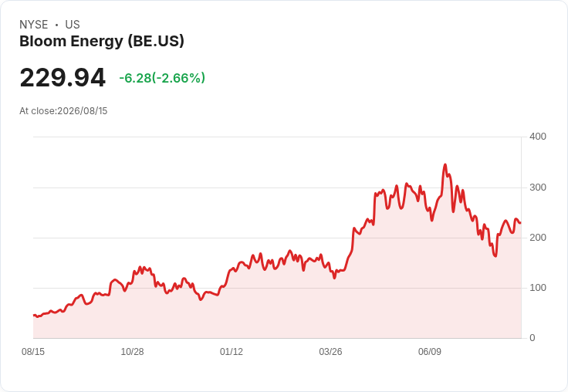Click the 0 y-axis value label

(532, 338)
